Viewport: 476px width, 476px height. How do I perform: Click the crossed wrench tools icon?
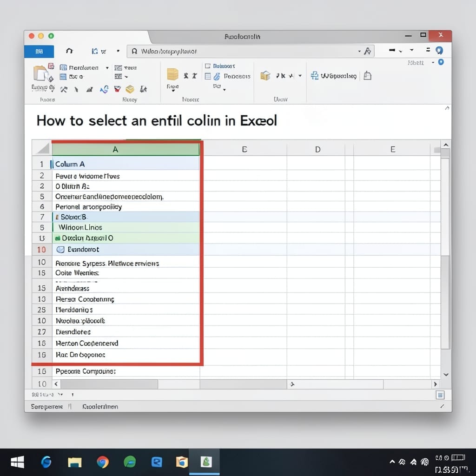coord(64,89)
